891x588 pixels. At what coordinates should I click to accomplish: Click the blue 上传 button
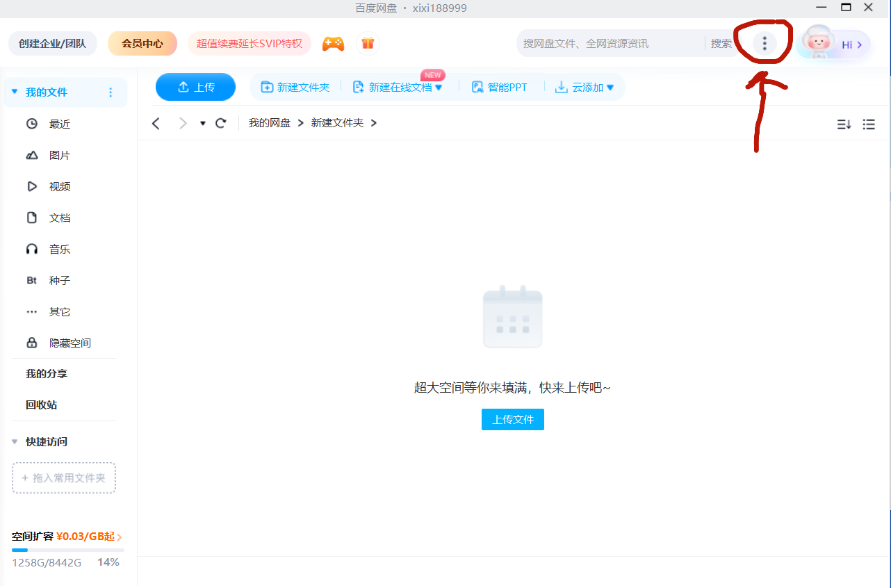(195, 87)
